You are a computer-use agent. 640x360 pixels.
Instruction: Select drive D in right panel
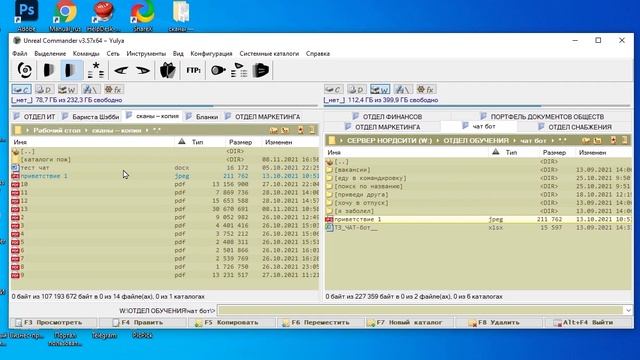(x=357, y=89)
